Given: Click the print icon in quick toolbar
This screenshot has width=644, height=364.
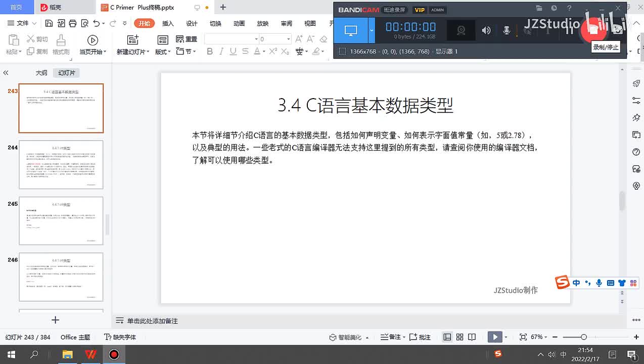Looking at the screenshot, I should point(72,23).
